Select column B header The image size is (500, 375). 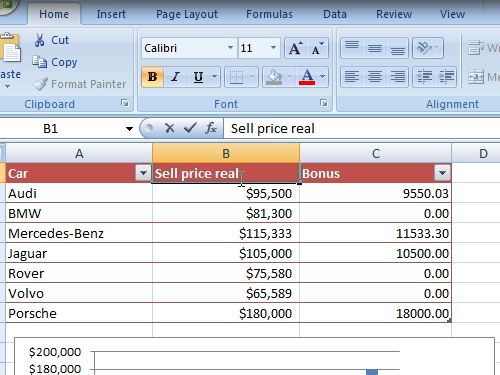tap(226, 154)
